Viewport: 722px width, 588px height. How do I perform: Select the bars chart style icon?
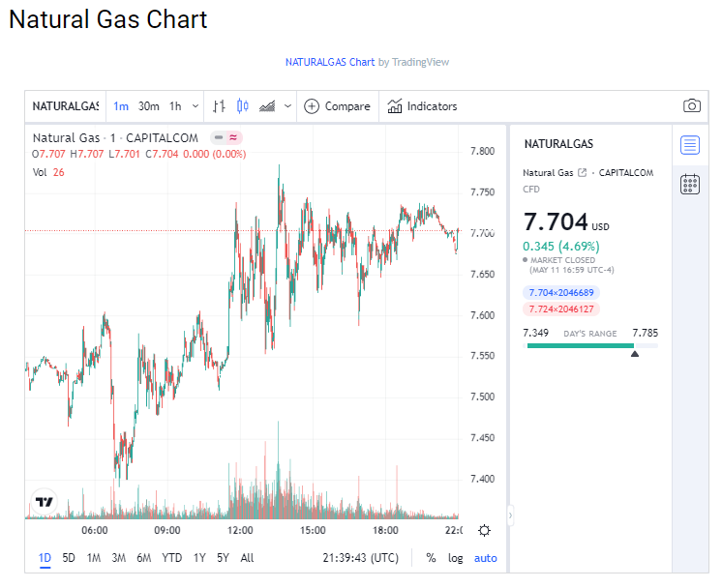219,106
